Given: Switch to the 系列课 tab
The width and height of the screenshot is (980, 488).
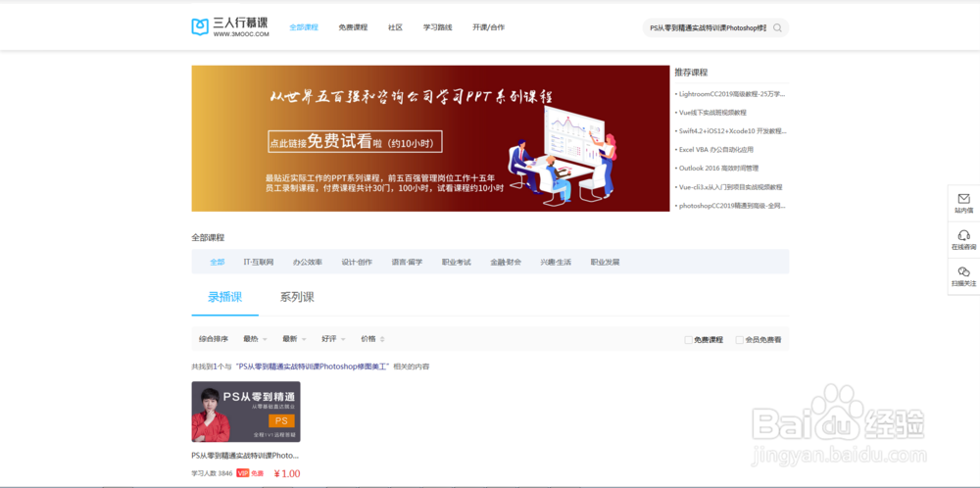Looking at the screenshot, I should (297, 297).
